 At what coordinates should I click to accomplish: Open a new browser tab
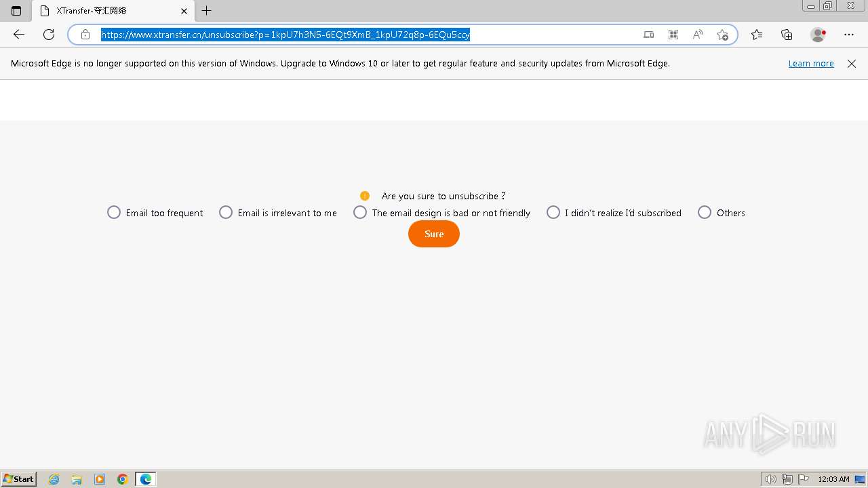(x=207, y=11)
